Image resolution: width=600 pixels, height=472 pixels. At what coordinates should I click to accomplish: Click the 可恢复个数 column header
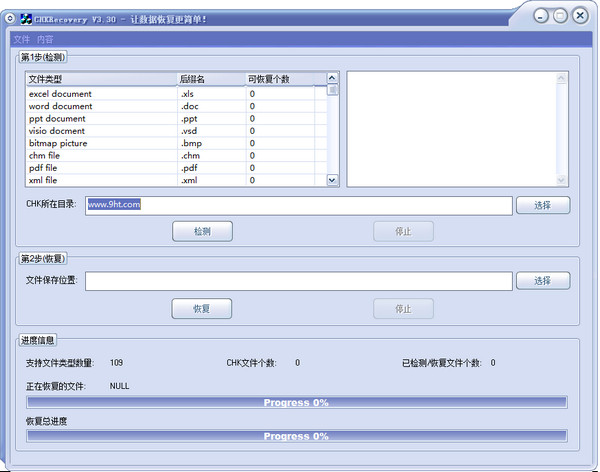pos(280,79)
